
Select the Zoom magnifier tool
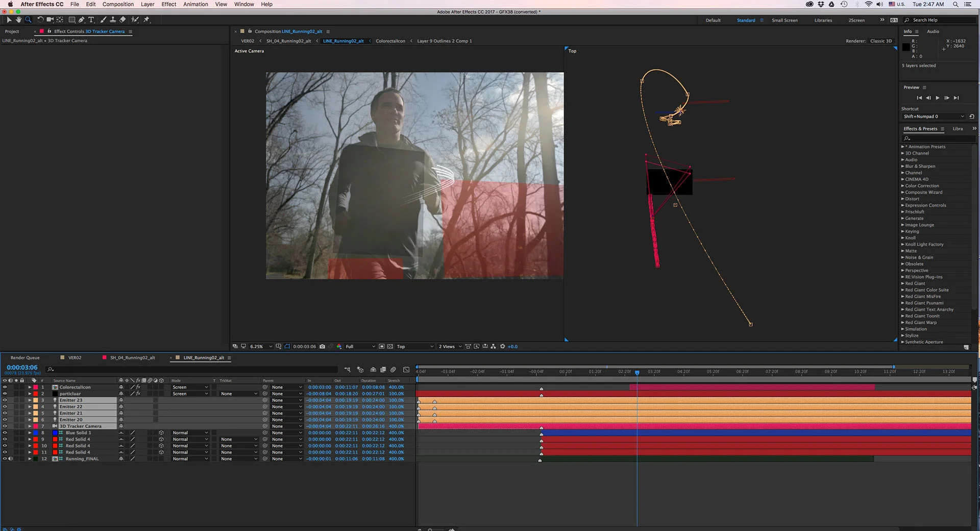coord(28,19)
